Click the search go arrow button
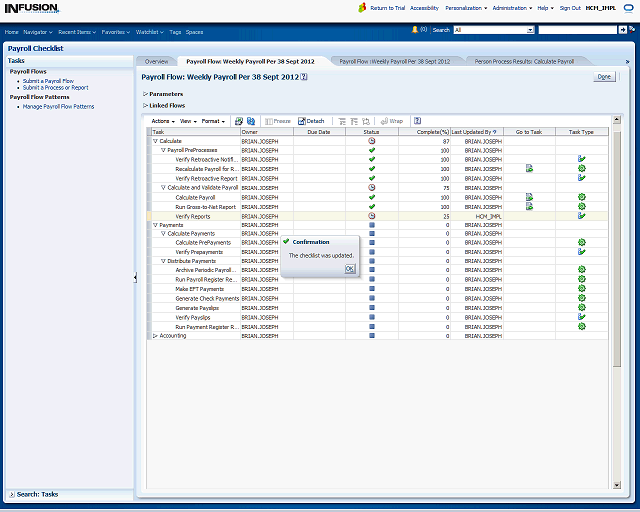Screen dimensions: 640x512 click(624, 30)
